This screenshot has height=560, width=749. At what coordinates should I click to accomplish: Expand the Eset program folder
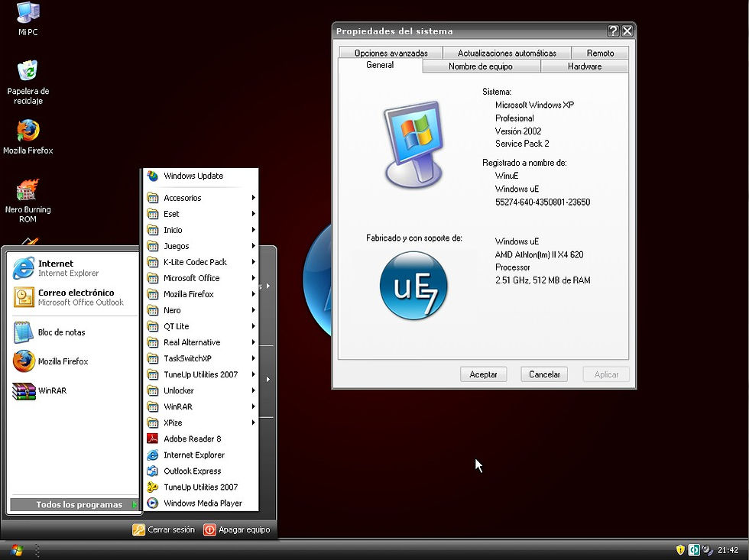tap(200, 214)
